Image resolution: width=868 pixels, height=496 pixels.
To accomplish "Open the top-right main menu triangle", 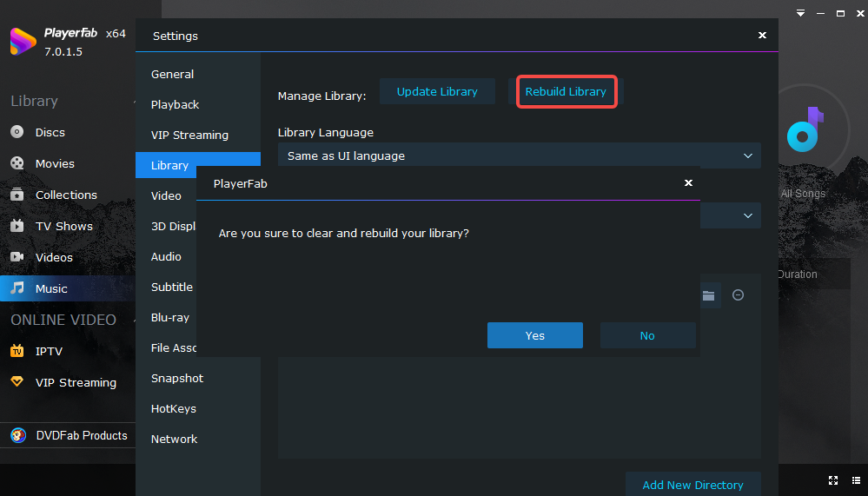I will tap(800, 13).
